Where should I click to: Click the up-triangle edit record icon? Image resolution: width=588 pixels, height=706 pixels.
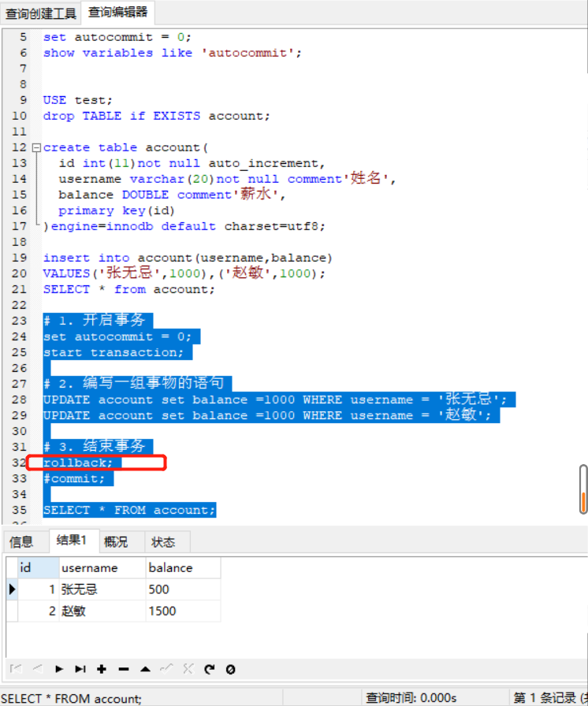[x=145, y=669]
